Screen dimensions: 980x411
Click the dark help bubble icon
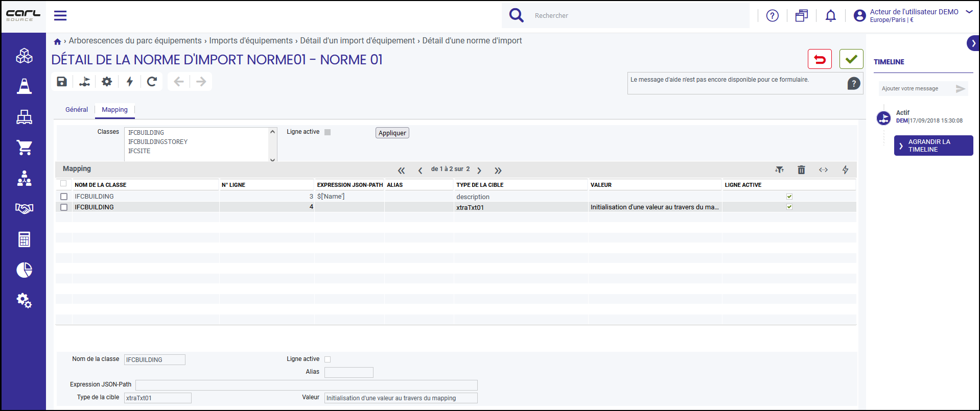tap(854, 83)
